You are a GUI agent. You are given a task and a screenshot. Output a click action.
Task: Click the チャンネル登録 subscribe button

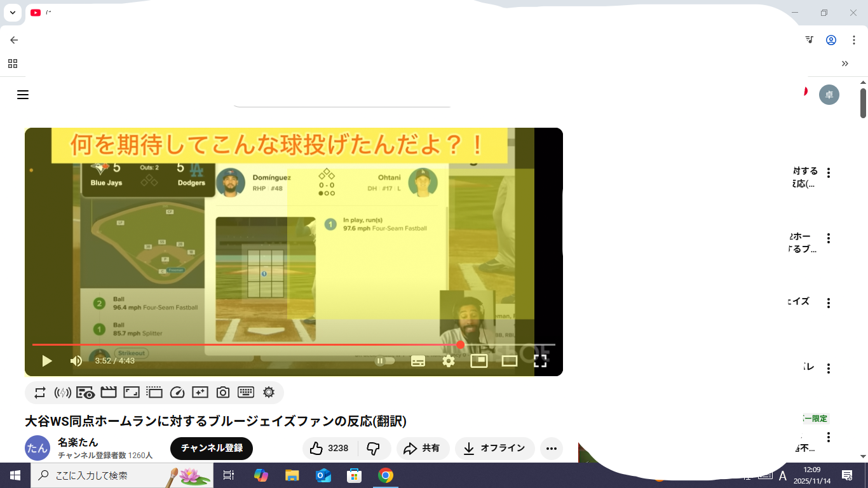212,449
